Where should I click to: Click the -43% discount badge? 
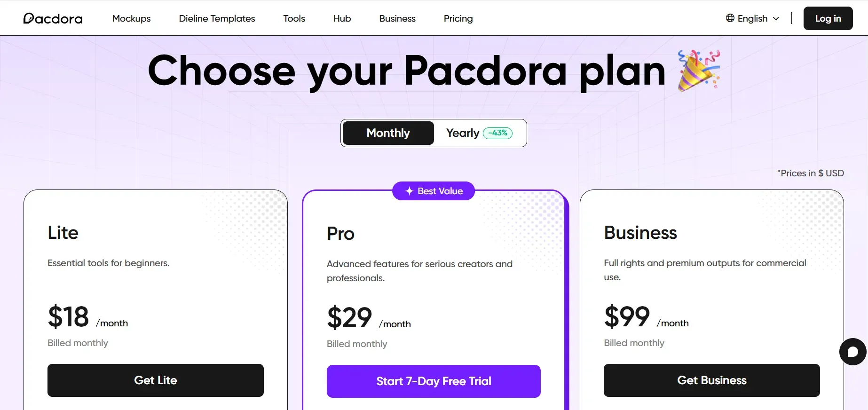497,133
